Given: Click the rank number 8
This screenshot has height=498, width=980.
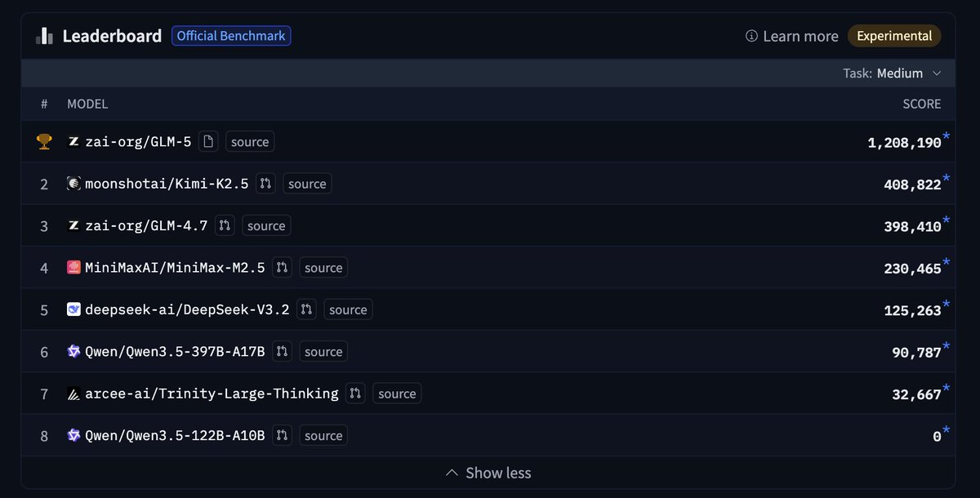Looking at the screenshot, I should (44, 436).
